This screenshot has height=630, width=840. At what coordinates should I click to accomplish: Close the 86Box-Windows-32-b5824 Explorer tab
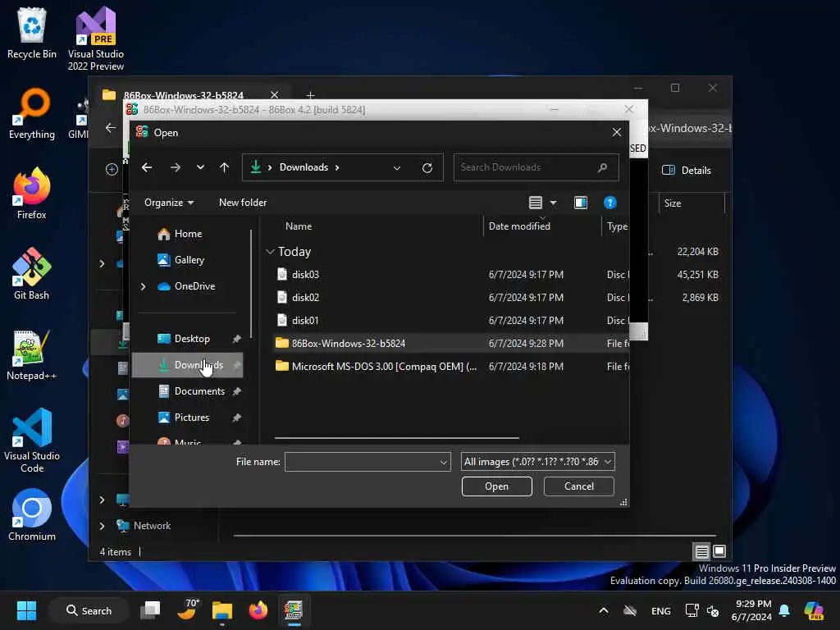click(x=274, y=95)
